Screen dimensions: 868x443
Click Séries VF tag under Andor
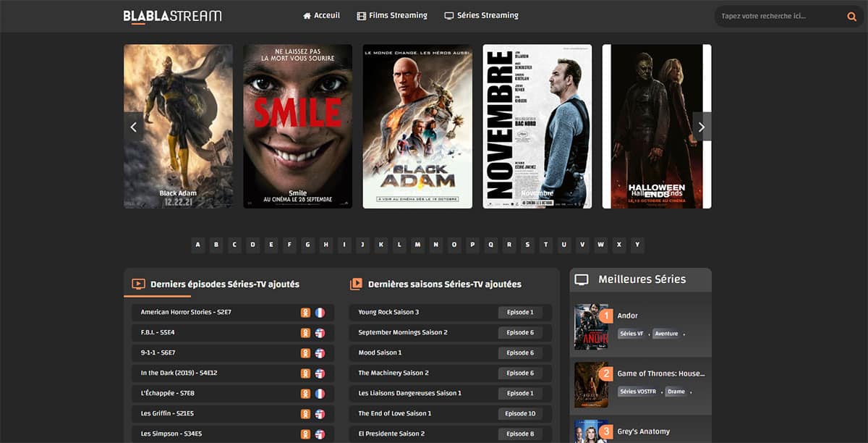click(631, 334)
